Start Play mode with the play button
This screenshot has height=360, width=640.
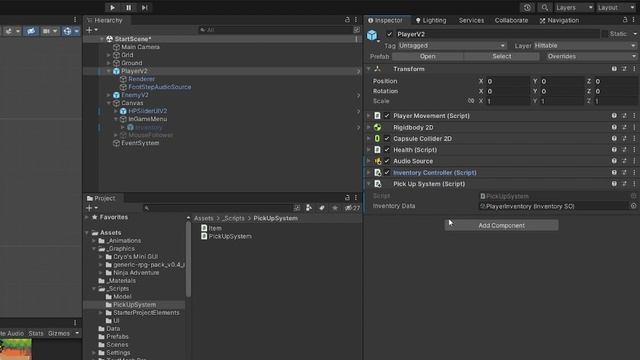coord(112,7)
